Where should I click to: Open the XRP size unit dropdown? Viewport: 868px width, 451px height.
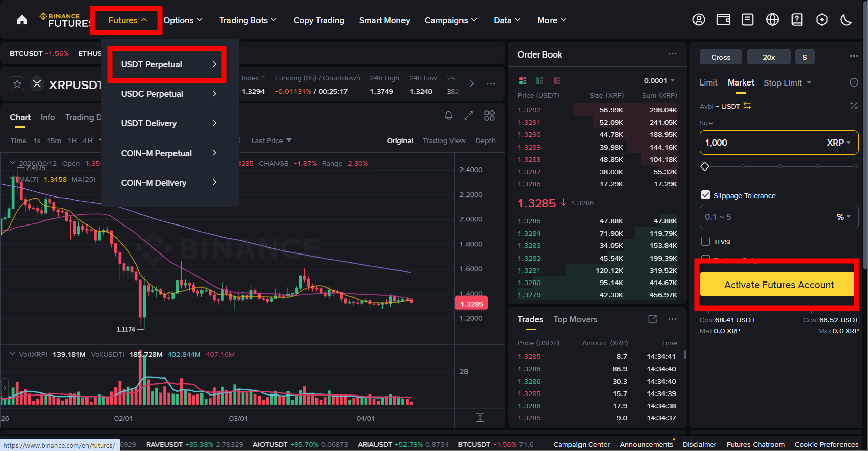coord(838,143)
